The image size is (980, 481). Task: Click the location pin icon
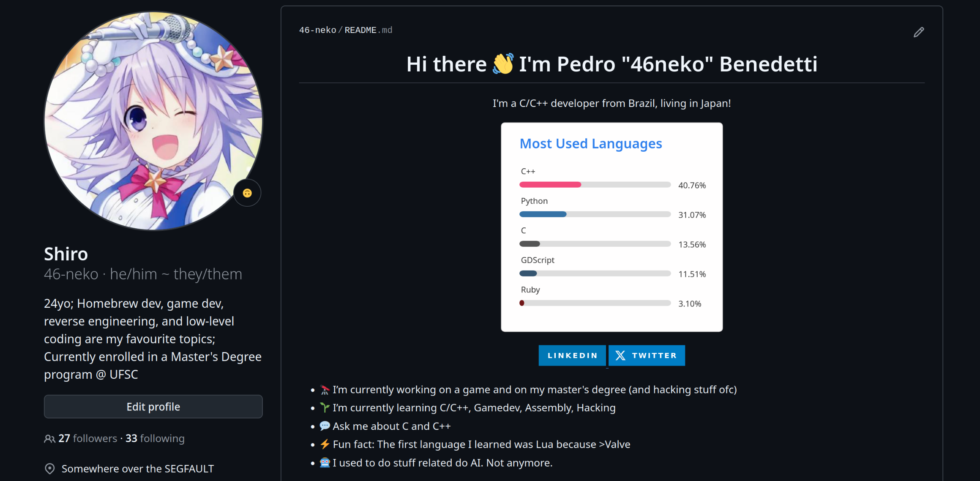(50, 469)
